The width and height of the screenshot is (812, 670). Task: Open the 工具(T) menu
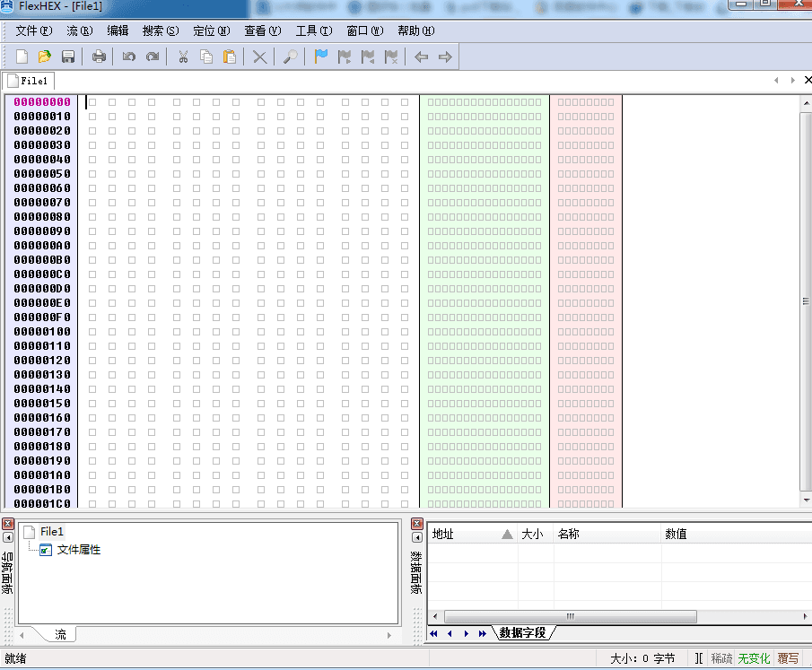coord(314,31)
